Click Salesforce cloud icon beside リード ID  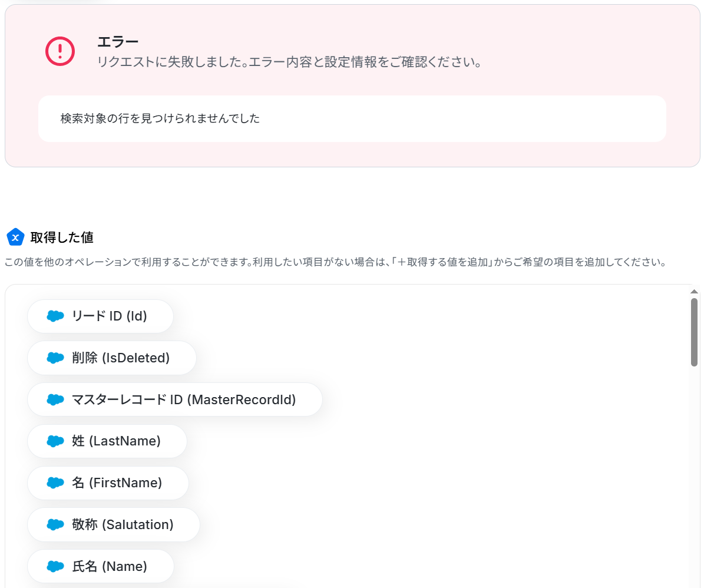click(55, 316)
